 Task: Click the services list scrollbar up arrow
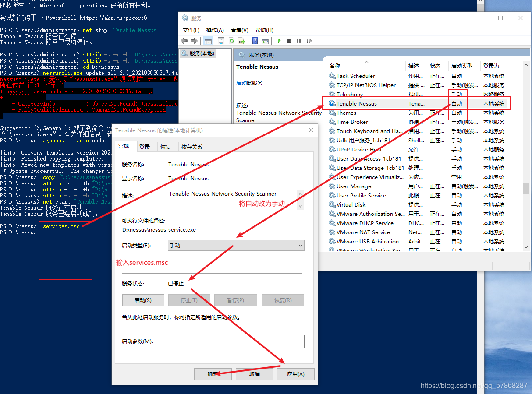pyautogui.click(x=526, y=65)
